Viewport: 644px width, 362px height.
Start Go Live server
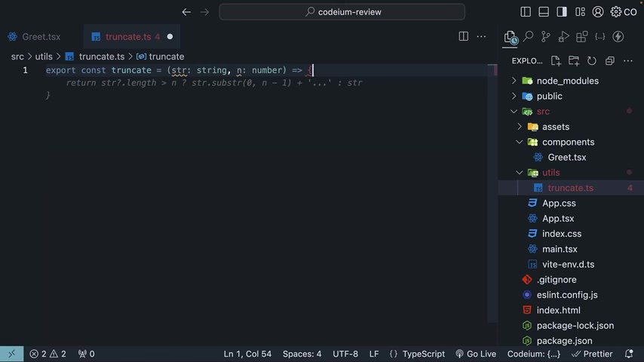click(476, 354)
